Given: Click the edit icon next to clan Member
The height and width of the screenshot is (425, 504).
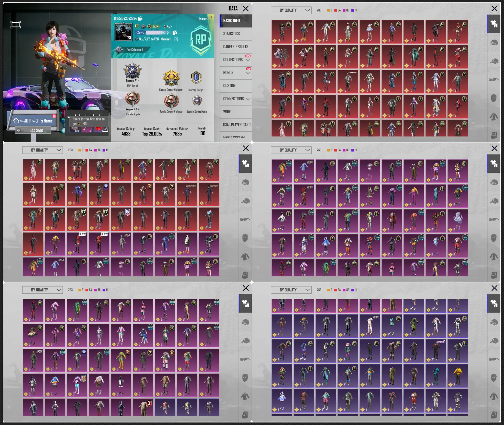Looking at the screenshot, I should pos(176,39).
